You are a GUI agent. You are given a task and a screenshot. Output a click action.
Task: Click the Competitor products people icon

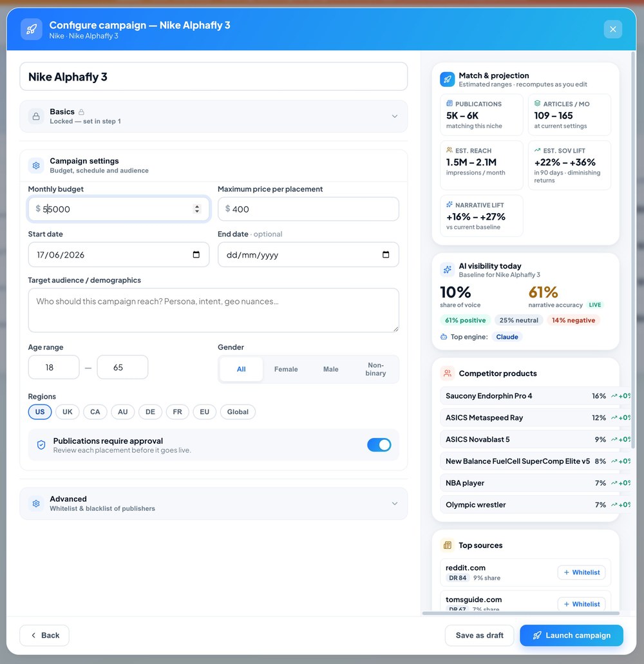[447, 373]
